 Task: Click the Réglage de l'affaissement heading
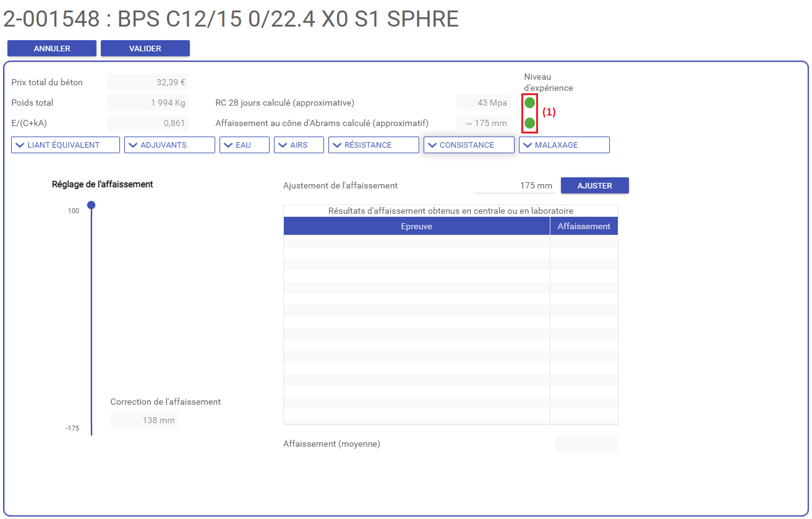pyautogui.click(x=103, y=184)
